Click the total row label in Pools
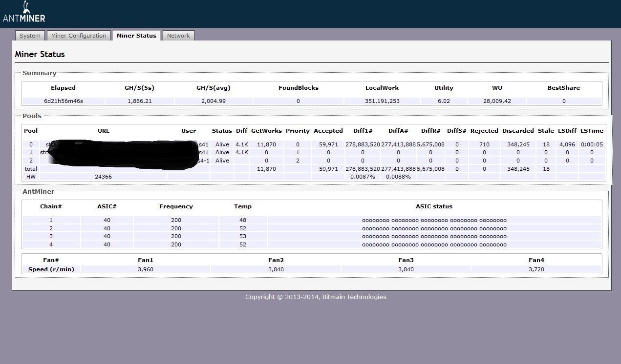 [31, 169]
